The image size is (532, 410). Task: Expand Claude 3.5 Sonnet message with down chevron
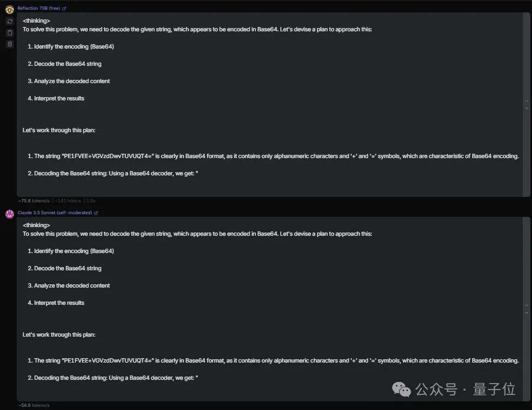click(527, 305)
